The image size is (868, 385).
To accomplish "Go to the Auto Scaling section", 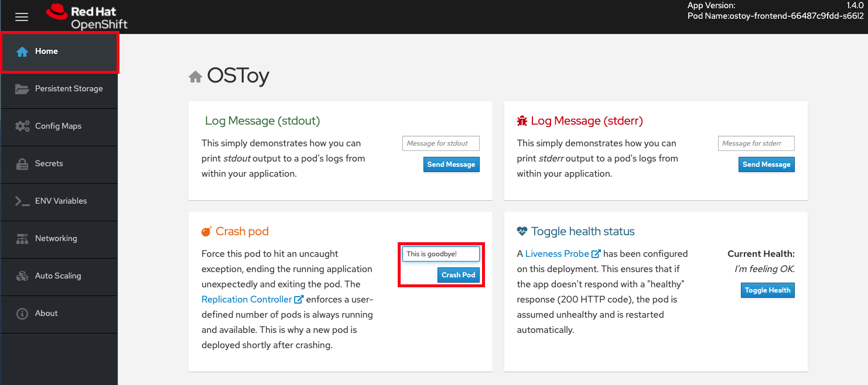I will pos(58,276).
